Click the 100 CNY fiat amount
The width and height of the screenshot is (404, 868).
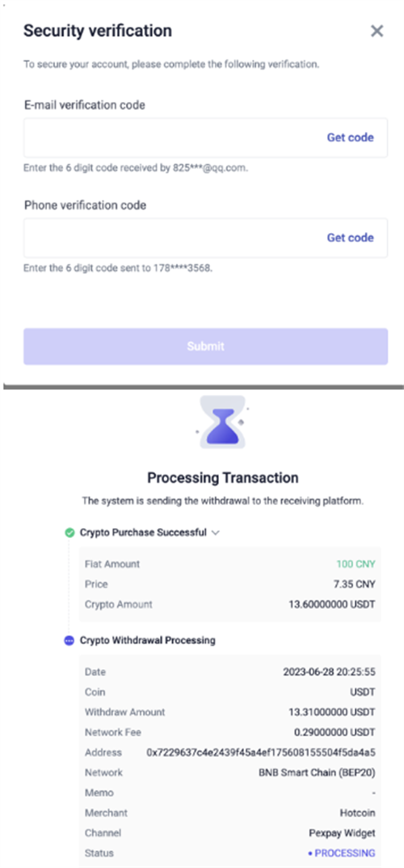pyautogui.click(x=356, y=564)
